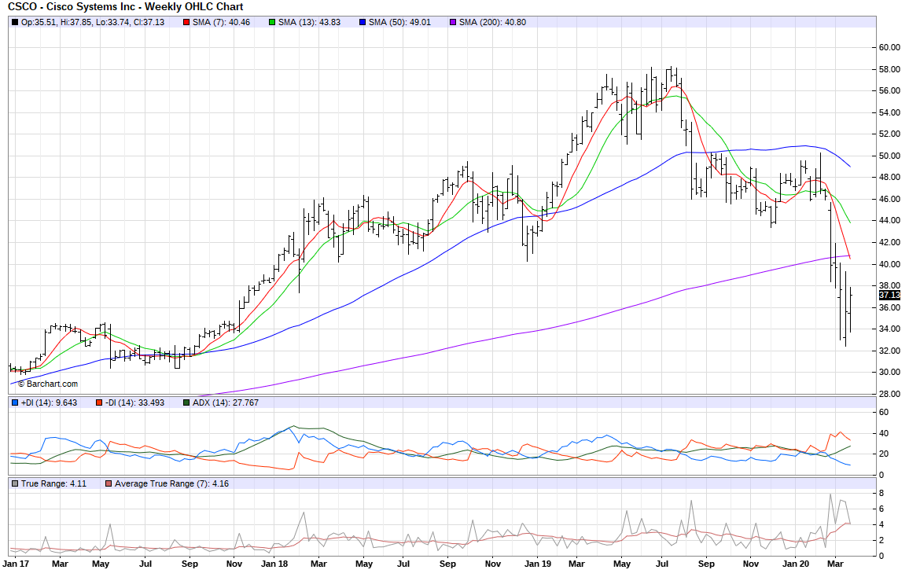Select the 'Jan 18' date axis label
This screenshot has height=588, width=909.
(274, 564)
